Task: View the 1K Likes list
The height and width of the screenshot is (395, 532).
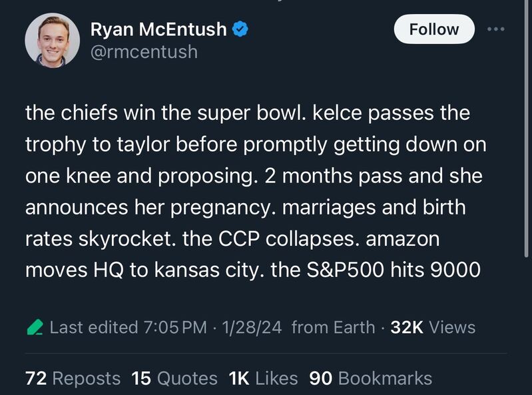Action: tap(263, 378)
